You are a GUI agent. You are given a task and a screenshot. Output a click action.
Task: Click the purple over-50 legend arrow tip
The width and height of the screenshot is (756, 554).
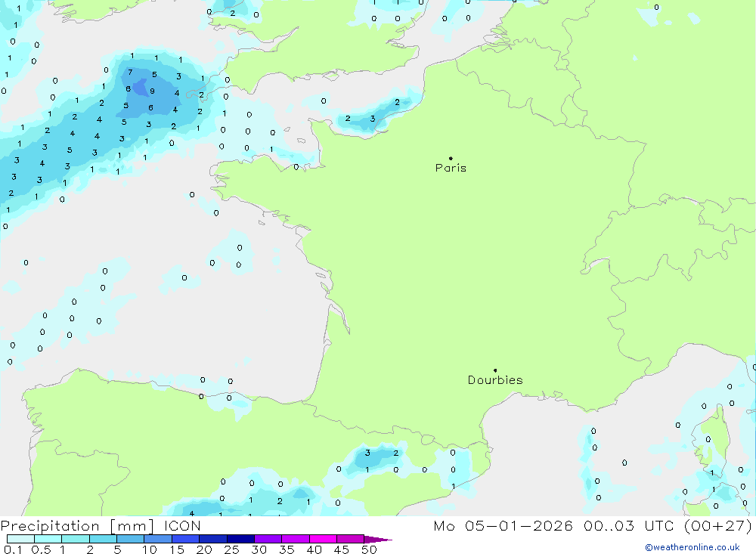[x=378, y=539]
